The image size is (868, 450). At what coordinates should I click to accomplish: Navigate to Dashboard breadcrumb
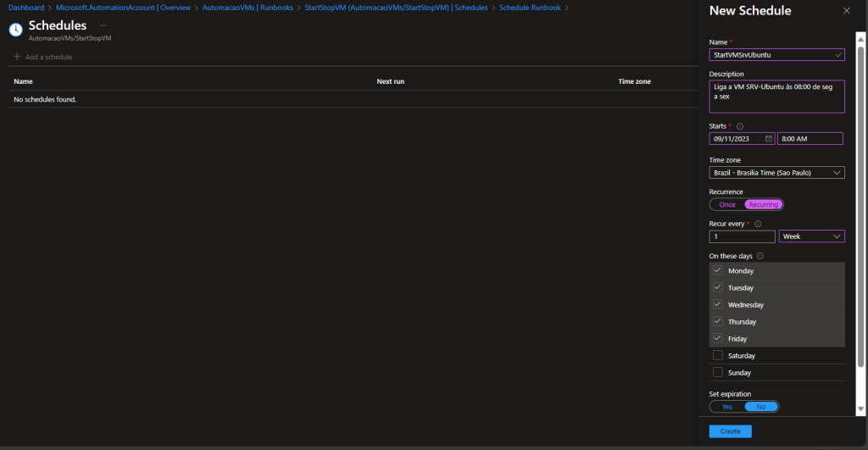(x=26, y=8)
